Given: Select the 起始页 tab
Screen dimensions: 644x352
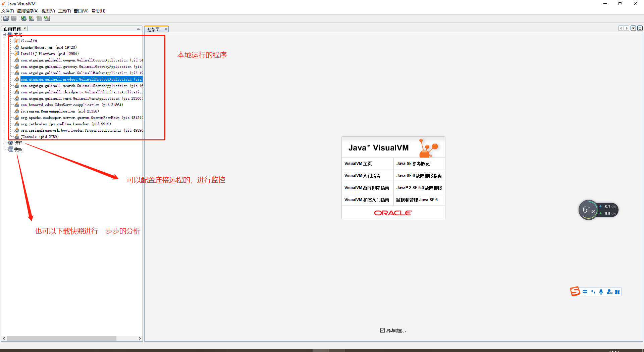Looking at the screenshot, I should click(154, 29).
